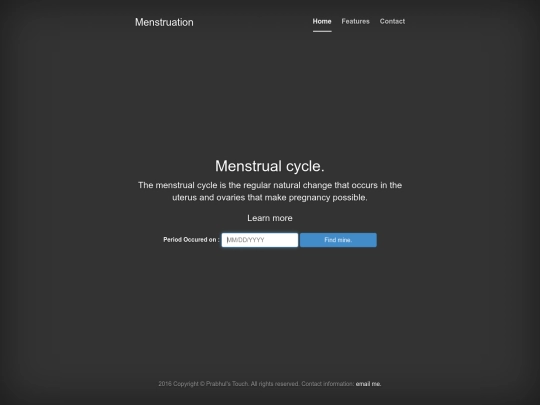Follow the Learn more link
Screen dimensions: 540x405
coord(270,218)
